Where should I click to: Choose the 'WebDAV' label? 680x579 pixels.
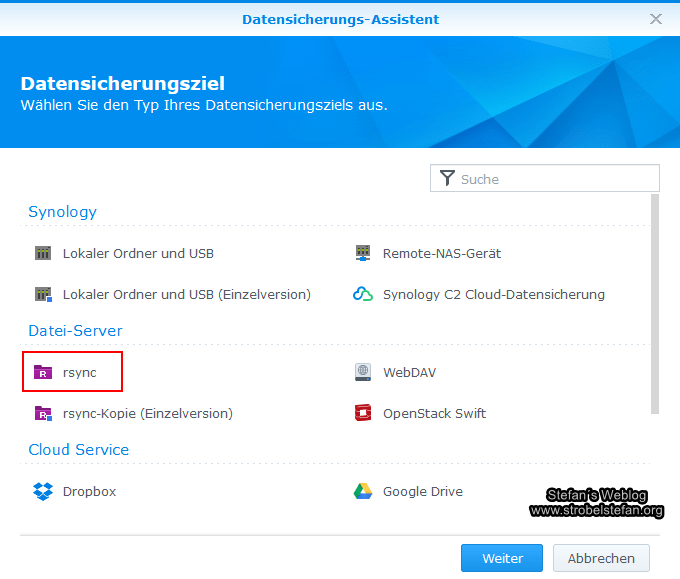click(x=410, y=373)
